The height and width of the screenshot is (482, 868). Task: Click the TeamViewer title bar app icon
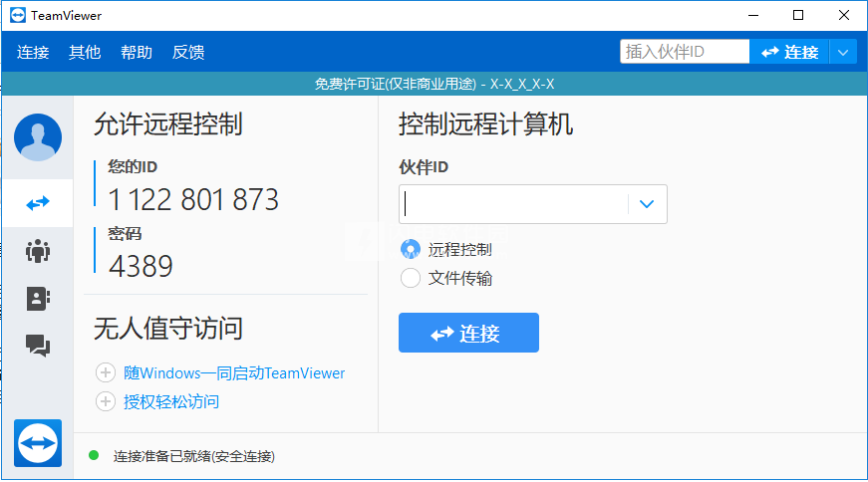[18, 15]
